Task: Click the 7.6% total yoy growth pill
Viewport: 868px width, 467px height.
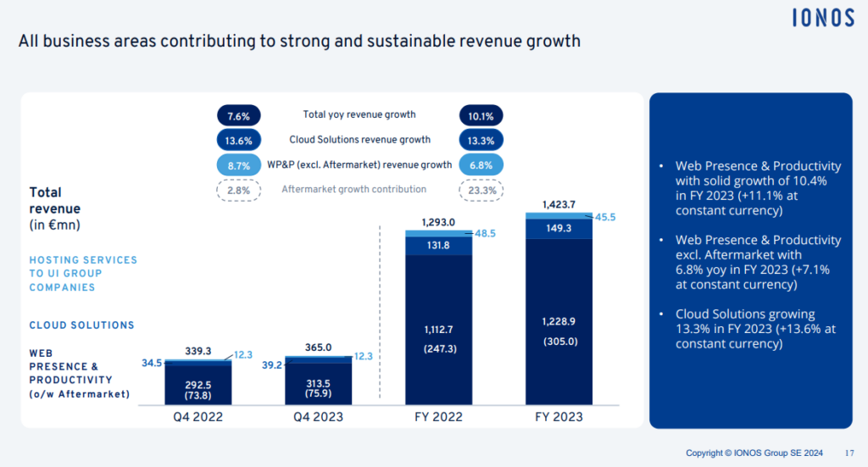Action: click(x=238, y=116)
